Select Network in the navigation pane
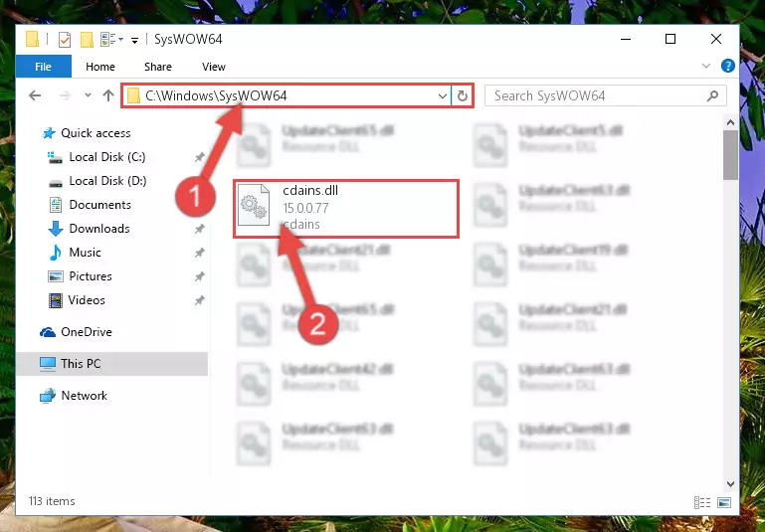Viewport: 765px width, 532px height. (x=84, y=396)
